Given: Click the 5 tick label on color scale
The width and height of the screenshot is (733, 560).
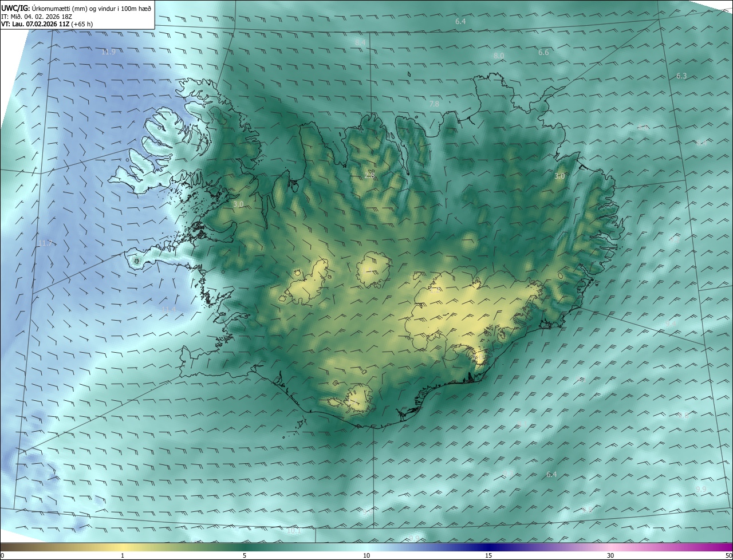Looking at the screenshot, I should [244, 555].
